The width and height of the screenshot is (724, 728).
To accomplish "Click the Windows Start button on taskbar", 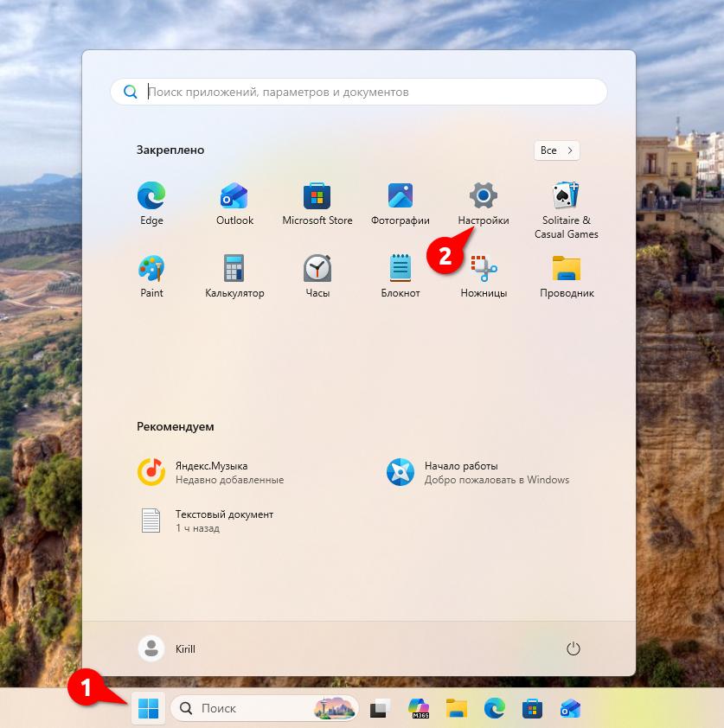I will [148, 709].
